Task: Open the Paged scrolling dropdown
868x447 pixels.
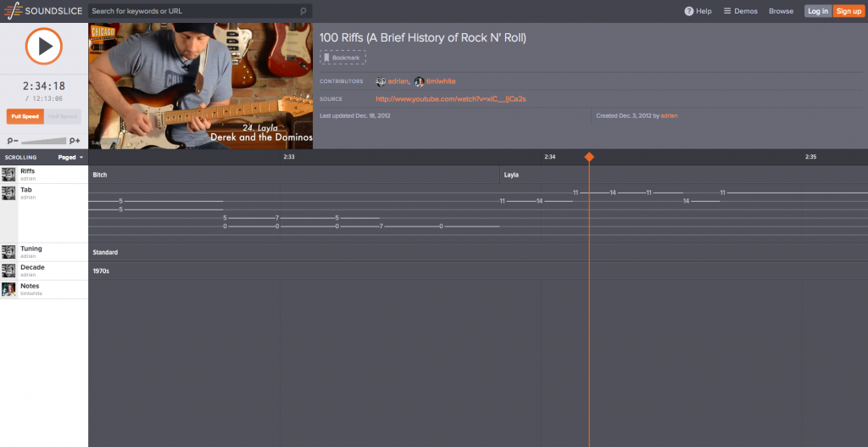Action: (x=71, y=157)
